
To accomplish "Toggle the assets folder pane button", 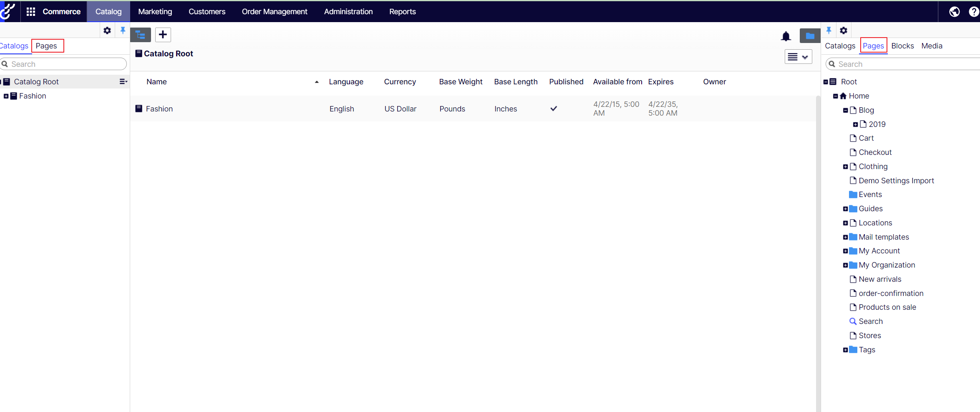I will pos(809,36).
